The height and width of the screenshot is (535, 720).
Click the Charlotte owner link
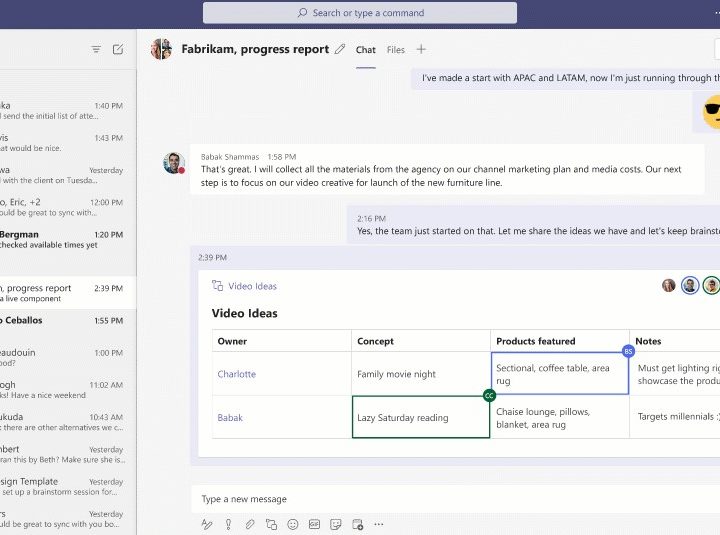[236, 374]
